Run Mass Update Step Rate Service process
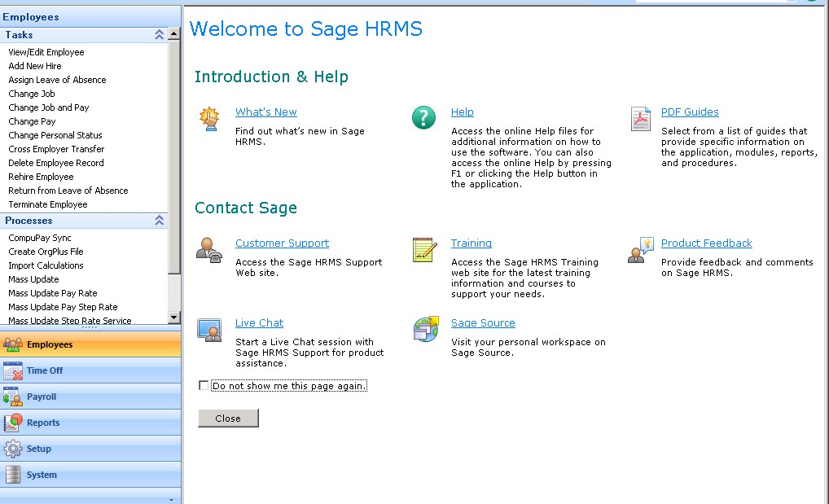829x504 pixels. [x=70, y=320]
